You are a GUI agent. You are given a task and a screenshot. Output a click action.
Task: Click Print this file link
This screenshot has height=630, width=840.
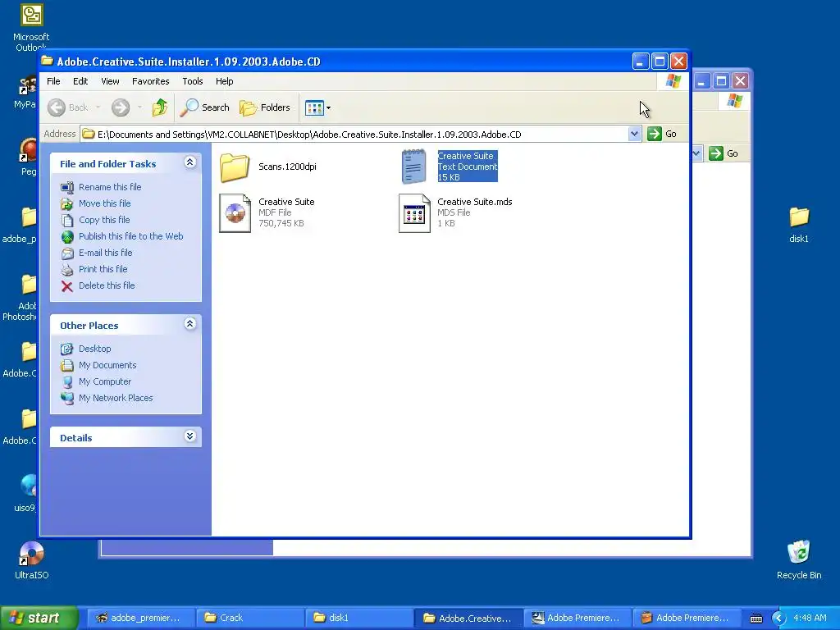coord(103,269)
